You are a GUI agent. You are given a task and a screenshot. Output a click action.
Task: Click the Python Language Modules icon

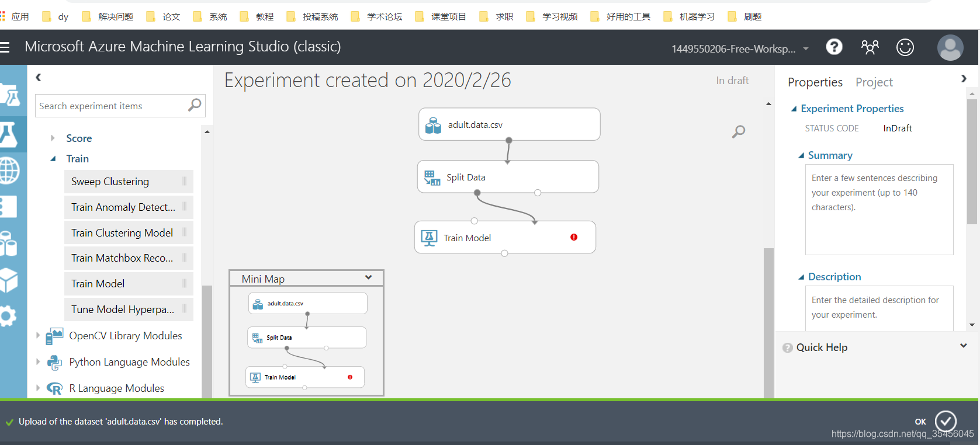(54, 362)
